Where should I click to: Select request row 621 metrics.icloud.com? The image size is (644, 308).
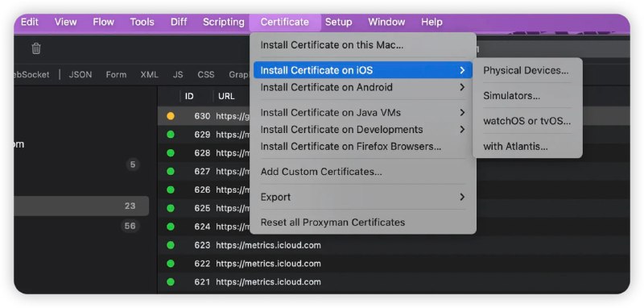point(394,282)
